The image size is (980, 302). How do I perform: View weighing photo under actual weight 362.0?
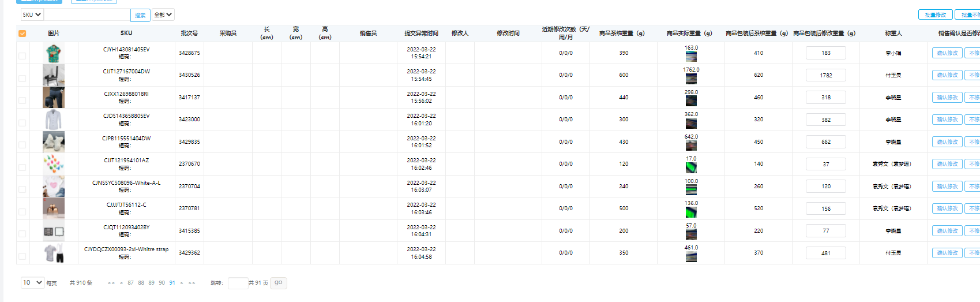691,123
